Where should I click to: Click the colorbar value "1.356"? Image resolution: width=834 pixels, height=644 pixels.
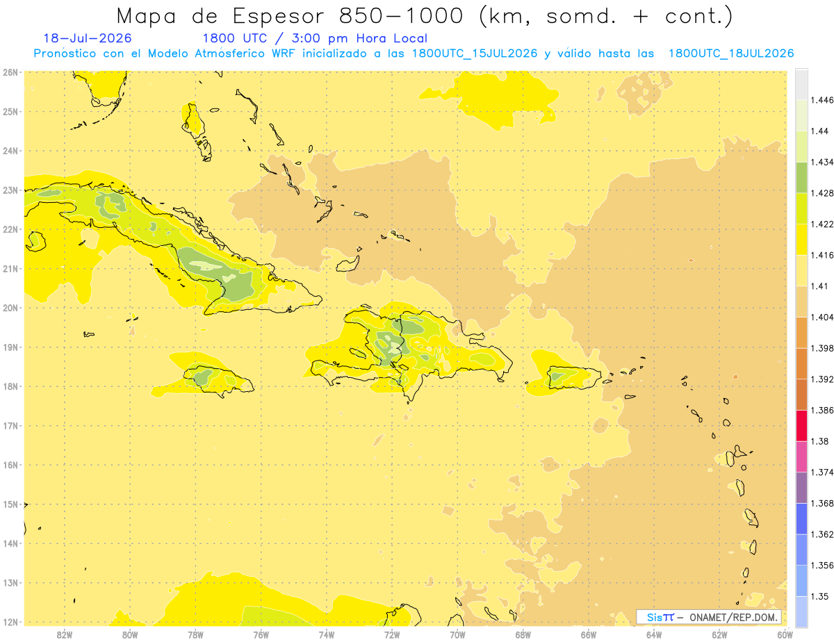[x=821, y=565]
